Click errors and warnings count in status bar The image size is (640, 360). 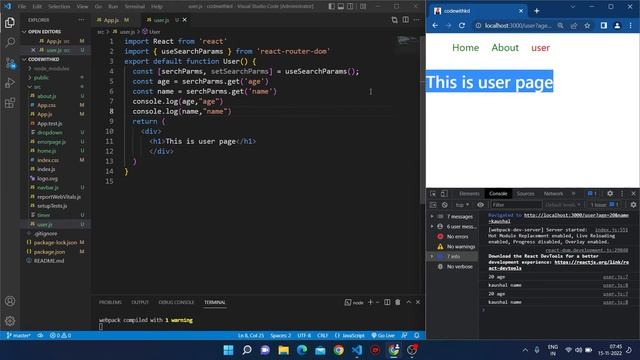tap(60, 336)
